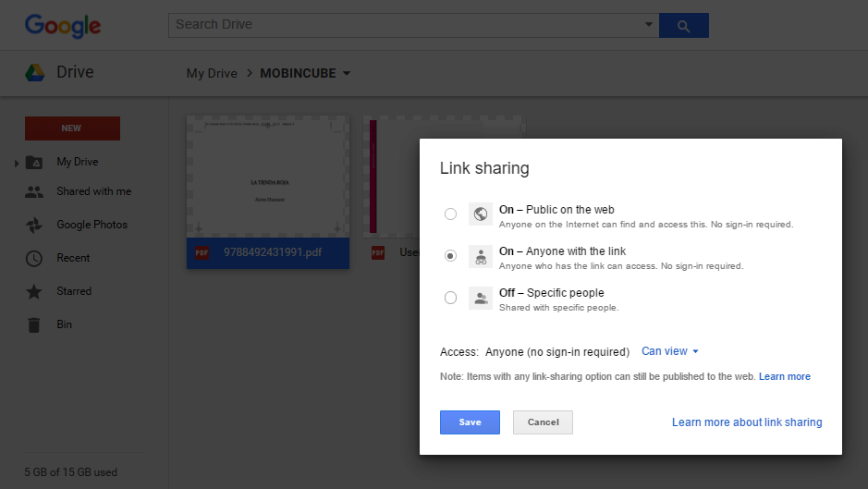The image size is (868, 489).
Task: Click the Save button
Action: coord(470,422)
